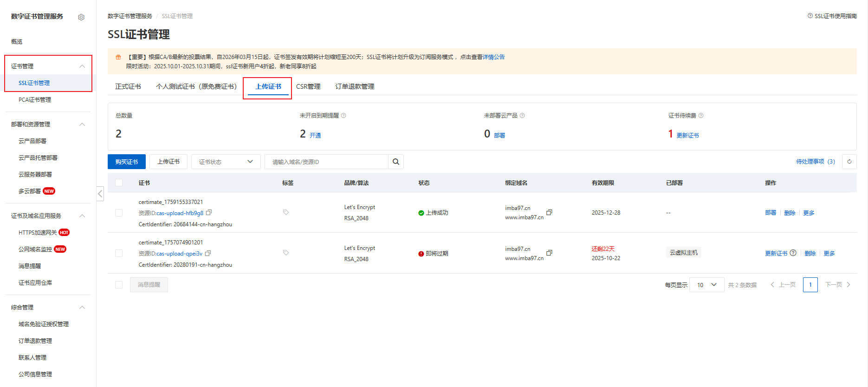This screenshot has width=868, height=387.
Task: Click the blue 购买证书 button
Action: pyautogui.click(x=127, y=162)
